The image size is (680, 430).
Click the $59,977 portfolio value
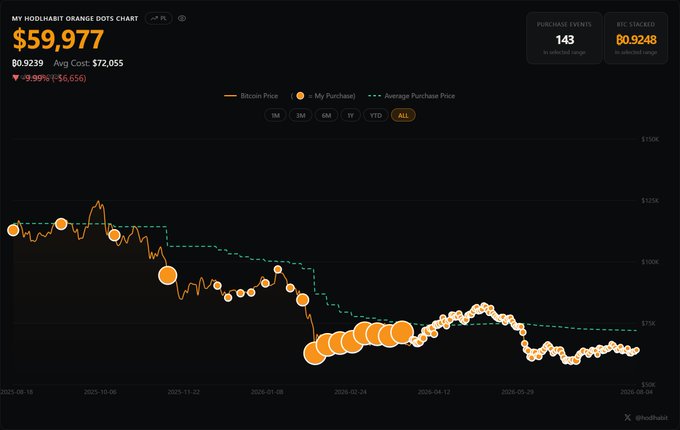[58, 40]
